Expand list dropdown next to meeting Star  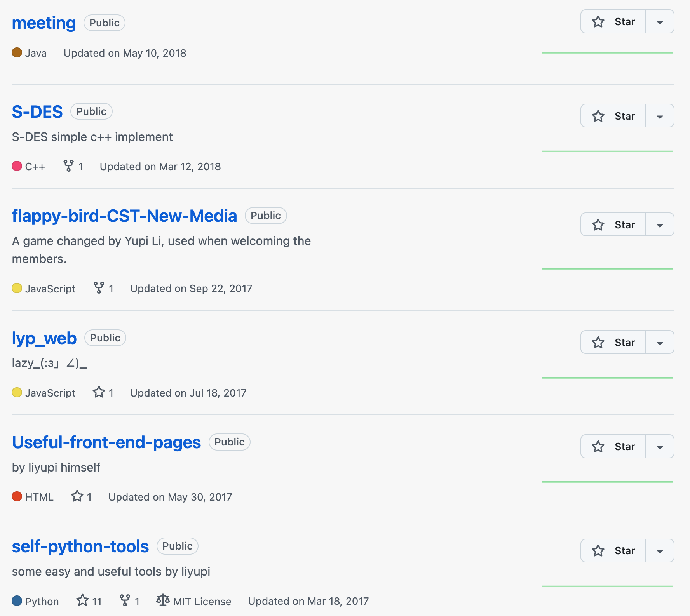click(x=660, y=22)
